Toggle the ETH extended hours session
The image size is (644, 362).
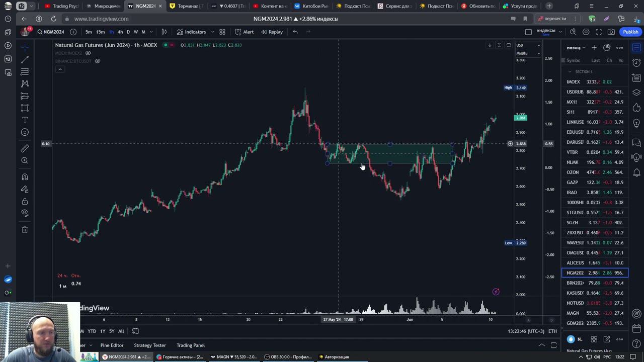(x=552, y=331)
